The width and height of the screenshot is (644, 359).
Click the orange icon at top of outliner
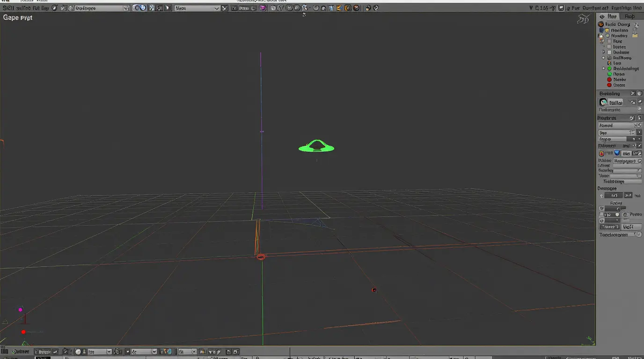point(601,24)
